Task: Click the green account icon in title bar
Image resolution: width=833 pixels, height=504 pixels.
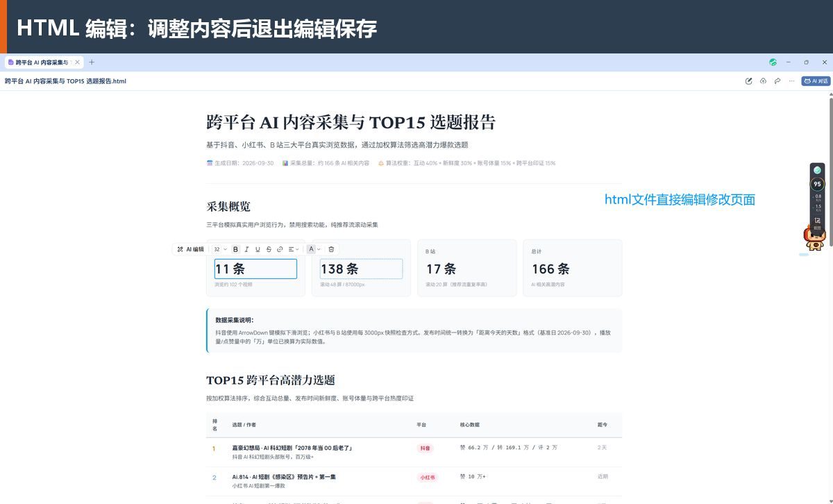Action: [773, 62]
